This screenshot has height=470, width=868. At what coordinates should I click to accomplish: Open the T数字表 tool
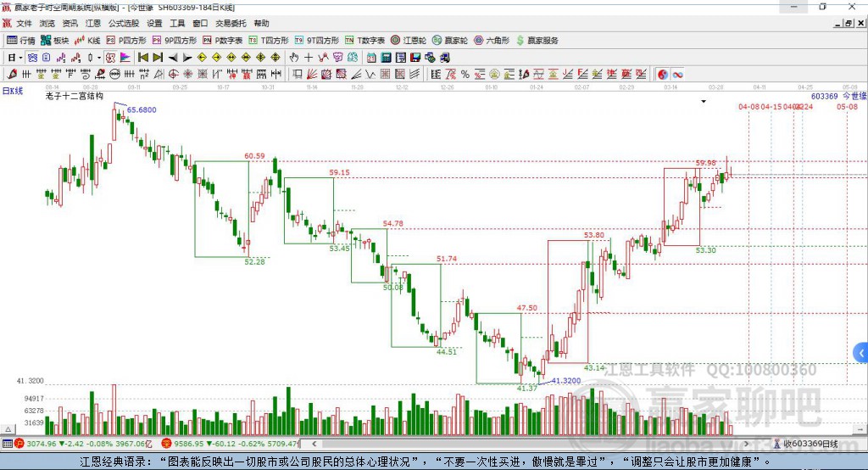click(364, 41)
